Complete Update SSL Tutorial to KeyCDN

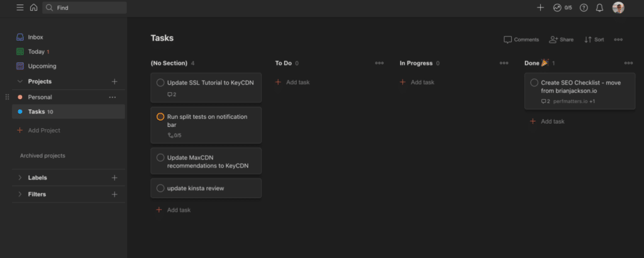(160, 83)
